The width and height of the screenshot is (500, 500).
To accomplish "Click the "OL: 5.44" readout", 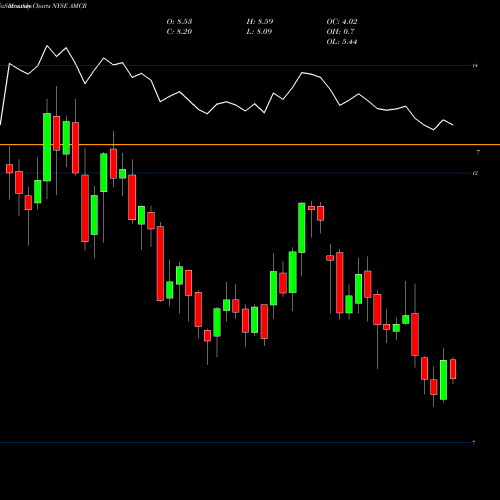I will [342, 42].
